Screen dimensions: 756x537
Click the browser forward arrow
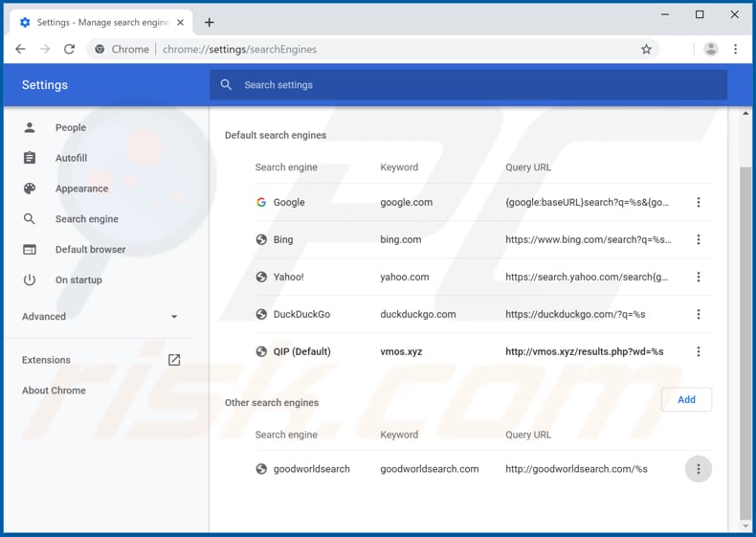click(x=45, y=49)
